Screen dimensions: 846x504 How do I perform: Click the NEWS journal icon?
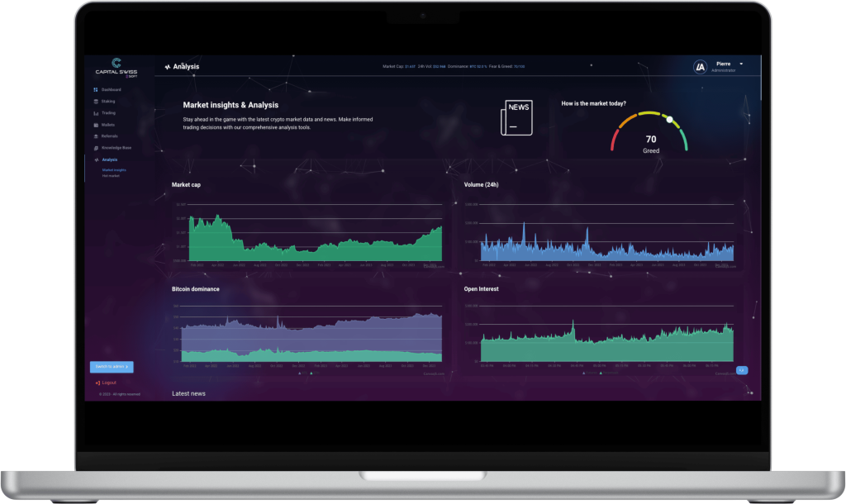[x=517, y=117]
